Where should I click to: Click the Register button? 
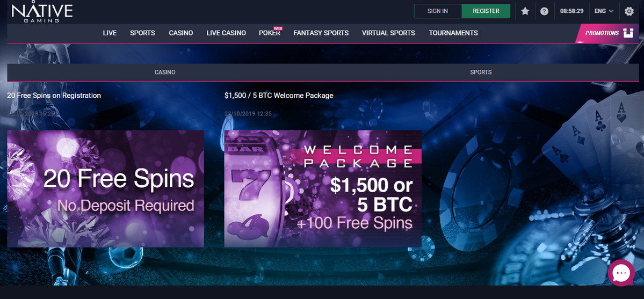tap(486, 11)
